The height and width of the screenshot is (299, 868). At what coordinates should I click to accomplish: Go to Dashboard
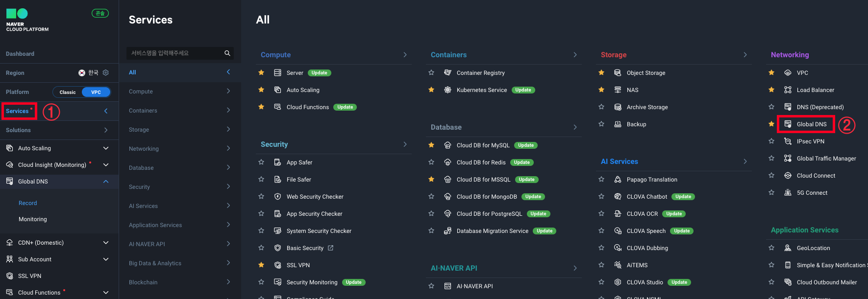[x=20, y=54]
